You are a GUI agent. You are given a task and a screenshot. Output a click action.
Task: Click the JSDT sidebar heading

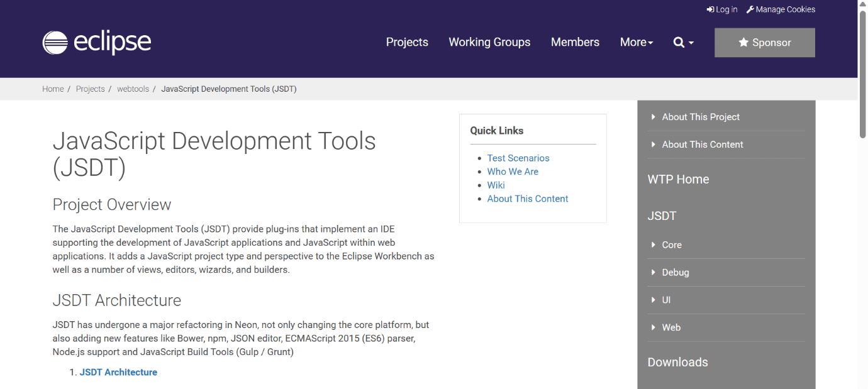(662, 216)
